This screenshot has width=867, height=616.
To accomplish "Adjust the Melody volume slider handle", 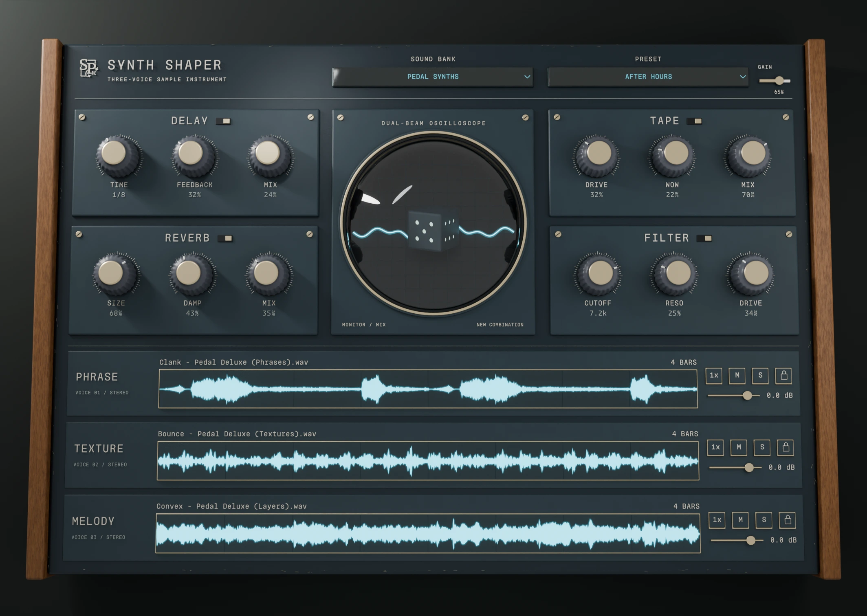I will (751, 541).
